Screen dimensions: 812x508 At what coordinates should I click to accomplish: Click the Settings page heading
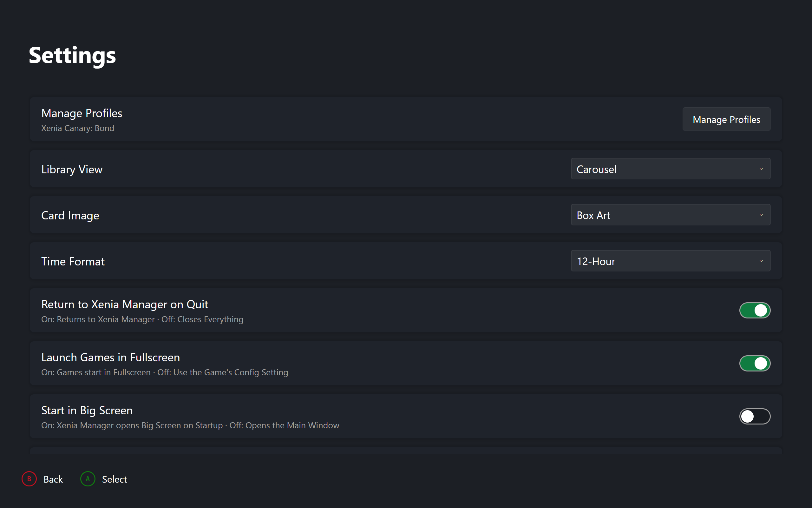pyautogui.click(x=72, y=56)
